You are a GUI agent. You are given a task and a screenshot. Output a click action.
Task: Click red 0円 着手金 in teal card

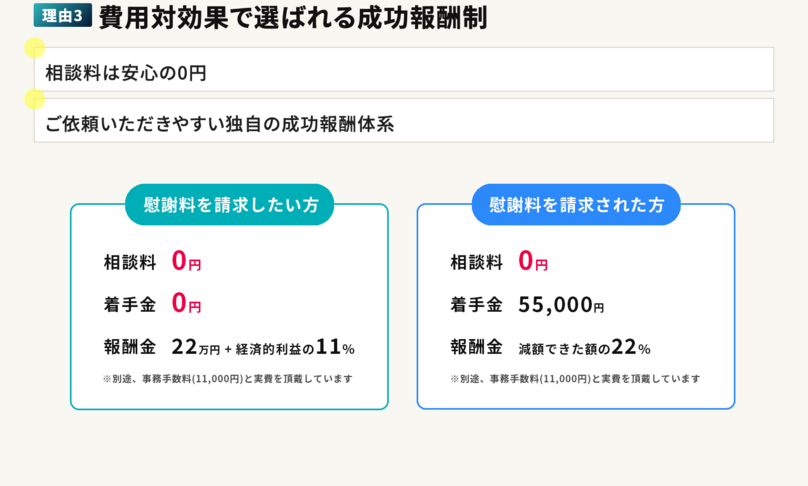click(186, 303)
